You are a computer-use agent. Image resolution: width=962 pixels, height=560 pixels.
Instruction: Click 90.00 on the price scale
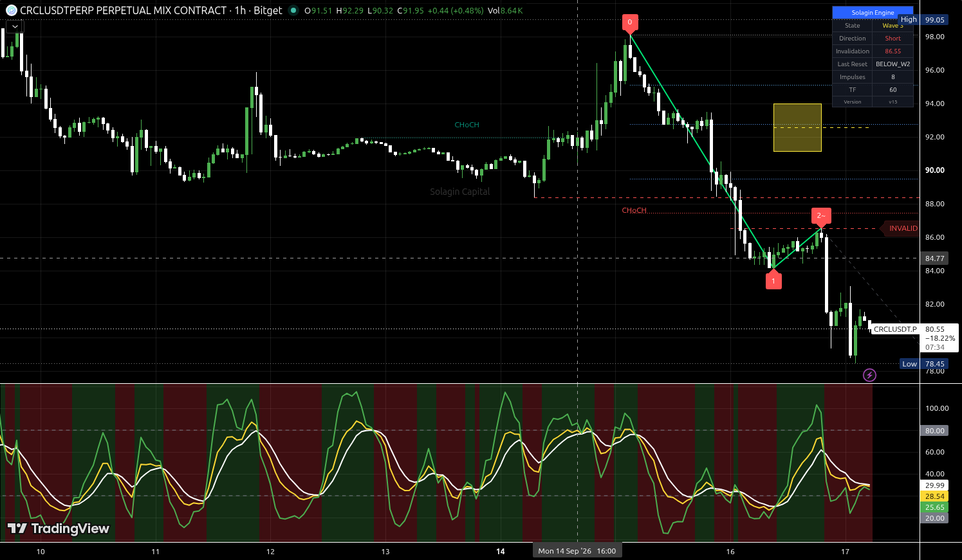pos(934,170)
